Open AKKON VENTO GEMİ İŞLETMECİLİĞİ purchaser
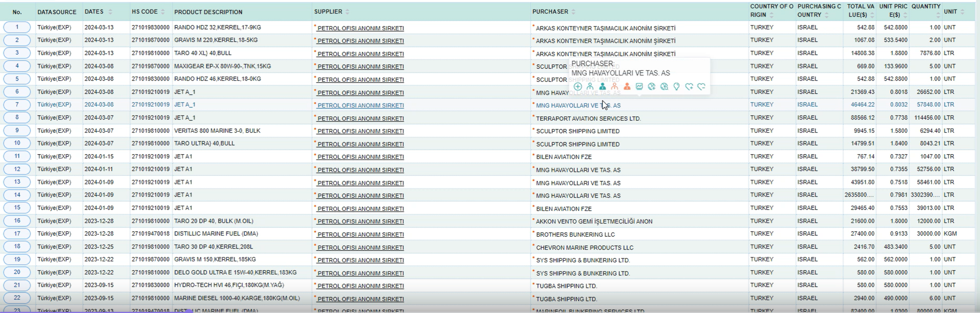The image size is (980, 313). click(x=594, y=221)
